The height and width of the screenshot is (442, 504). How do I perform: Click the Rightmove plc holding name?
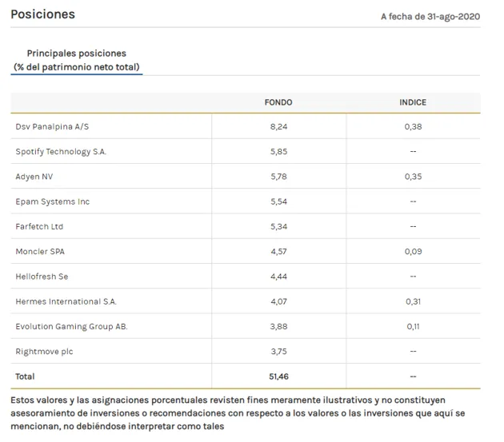pos(44,351)
